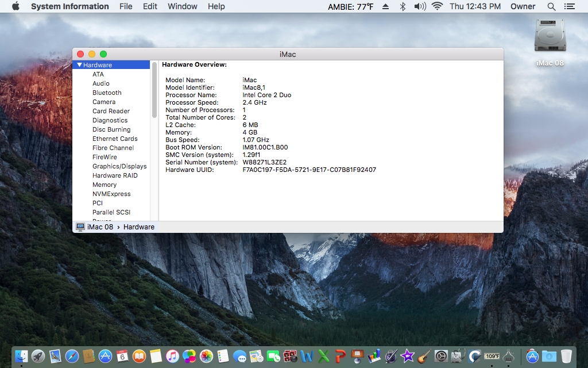The image size is (588, 368).
Task: Open Spotlight search in the menu bar
Action: (x=551, y=6)
